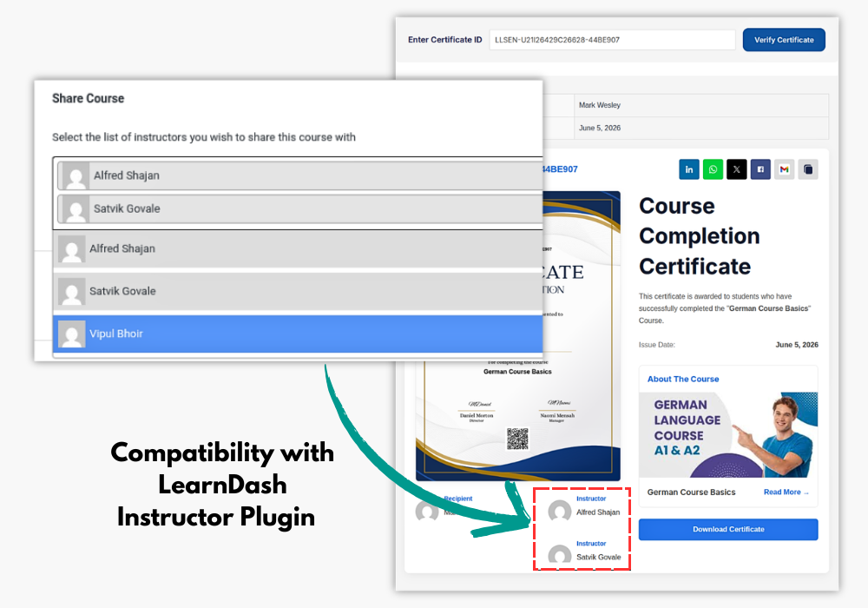
Task: Share certificate via LinkedIn icon
Action: pos(688,169)
